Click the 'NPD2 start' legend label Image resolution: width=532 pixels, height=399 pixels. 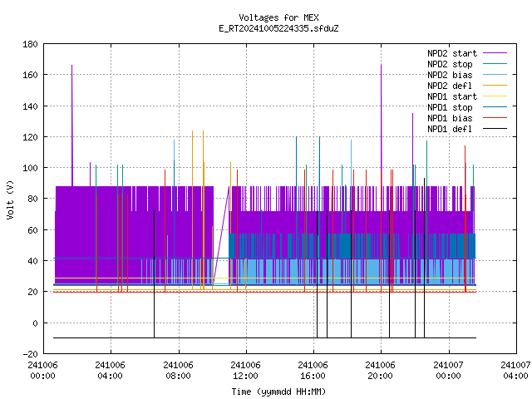(x=452, y=53)
